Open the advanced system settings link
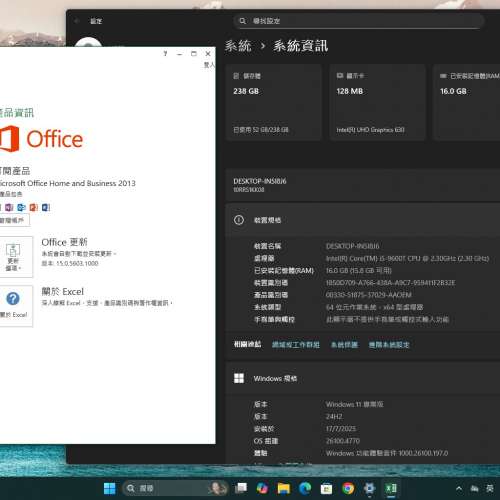The width and height of the screenshot is (500, 500). (x=389, y=345)
